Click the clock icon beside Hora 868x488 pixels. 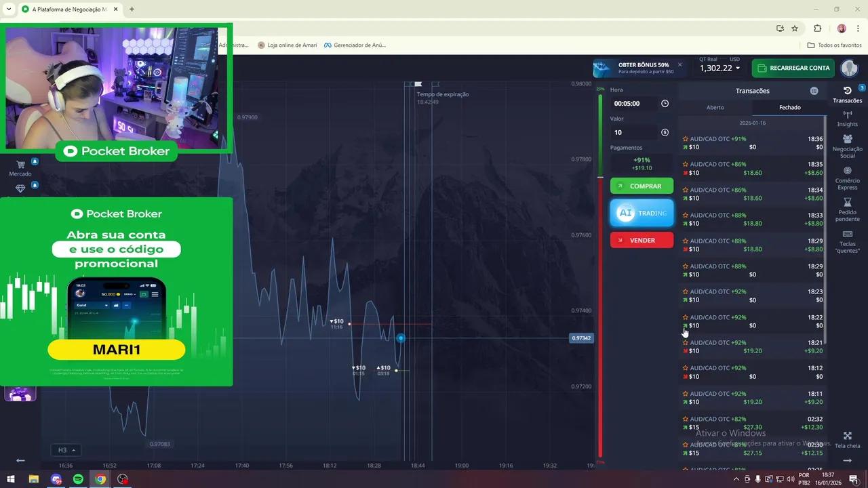pos(665,104)
